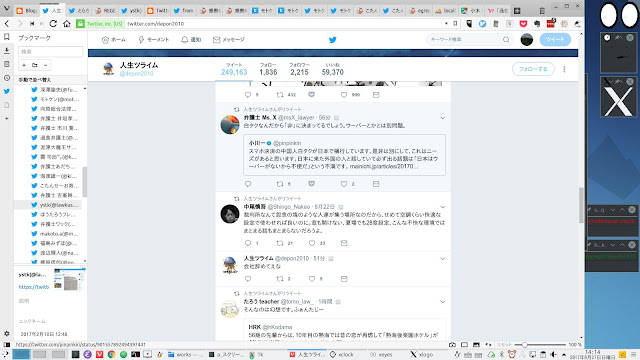Image resolution: width=640 pixels, height=360 pixels.
Task: Open the Downloads panel icon
Action: pos(7,51)
